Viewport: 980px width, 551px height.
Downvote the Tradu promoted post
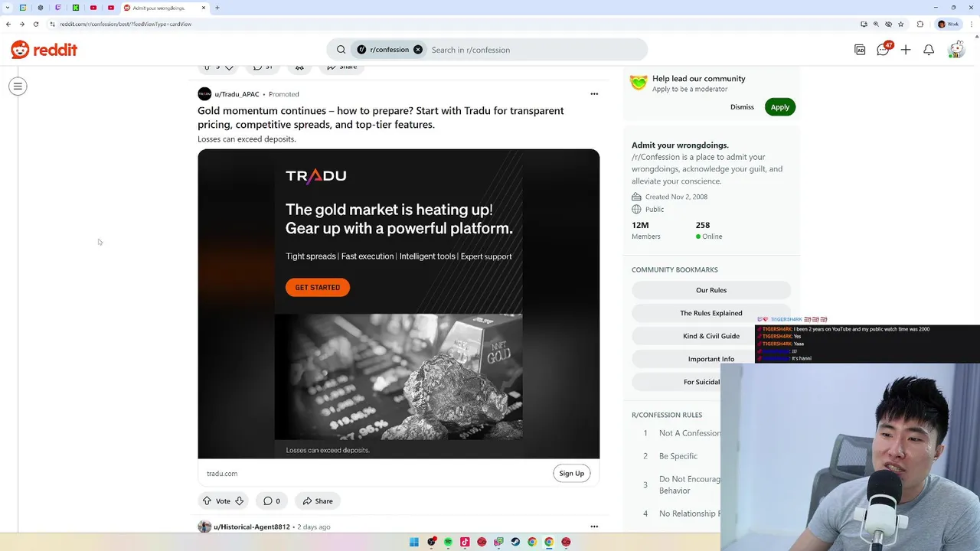(239, 501)
